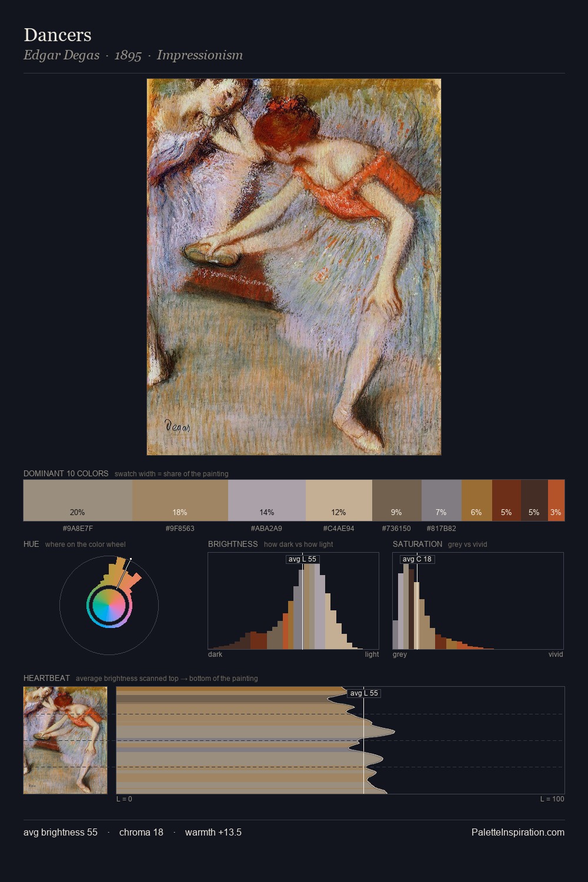The height and width of the screenshot is (882, 588).
Task: Click the 'avg L 55' label in Heartbeat chart
Action: click(364, 693)
